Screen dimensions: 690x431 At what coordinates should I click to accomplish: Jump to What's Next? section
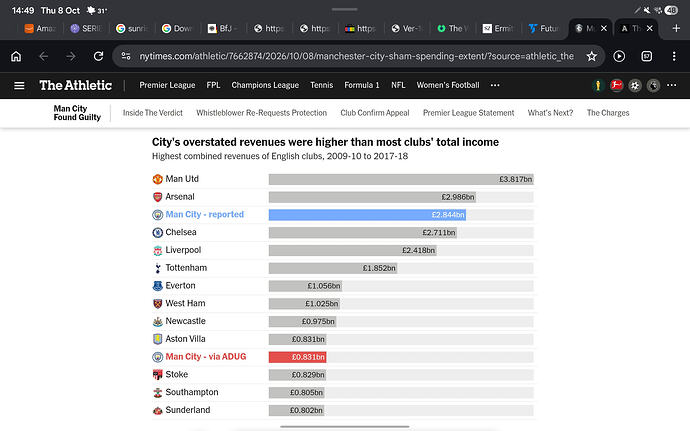click(551, 113)
